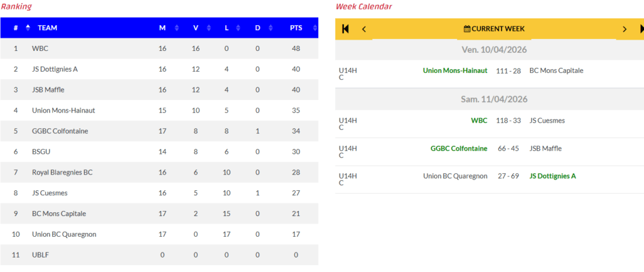Jump to first week in calendar
Image resolution: width=644 pixels, height=272 pixels.
(x=345, y=29)
